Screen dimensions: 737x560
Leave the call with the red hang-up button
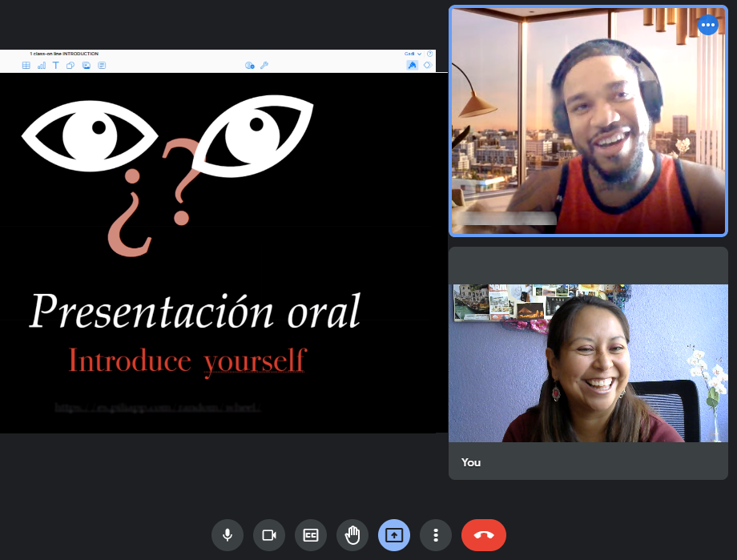tap(484, 535)
